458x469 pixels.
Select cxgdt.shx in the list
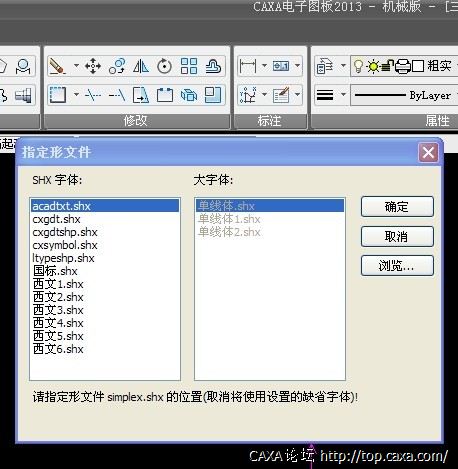[x=105, y=219]
